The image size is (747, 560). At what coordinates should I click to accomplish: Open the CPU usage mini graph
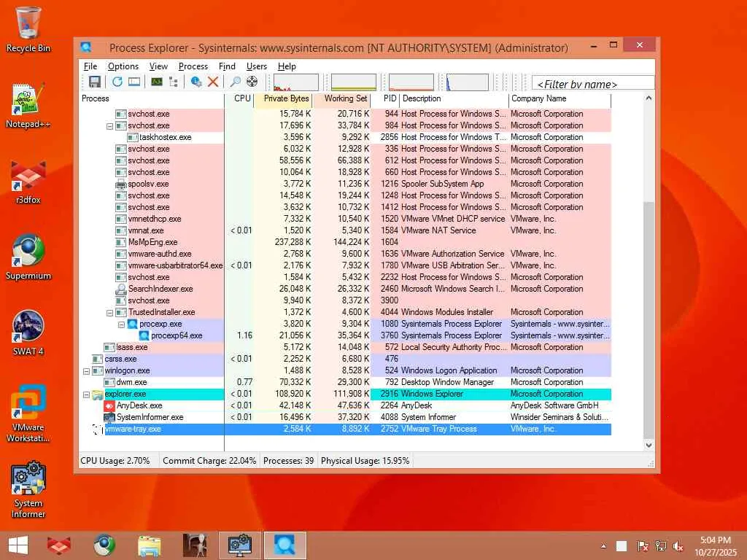point(296,82)
